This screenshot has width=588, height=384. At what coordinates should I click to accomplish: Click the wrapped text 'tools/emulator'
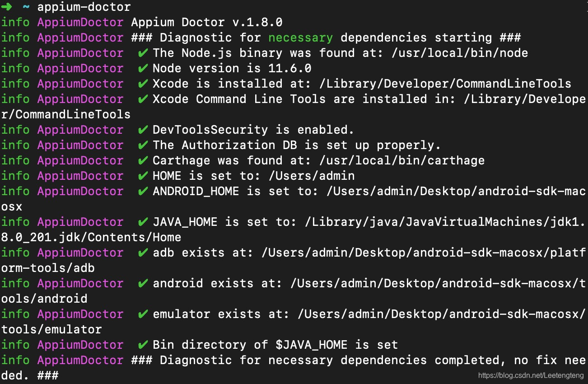point(51,330)
